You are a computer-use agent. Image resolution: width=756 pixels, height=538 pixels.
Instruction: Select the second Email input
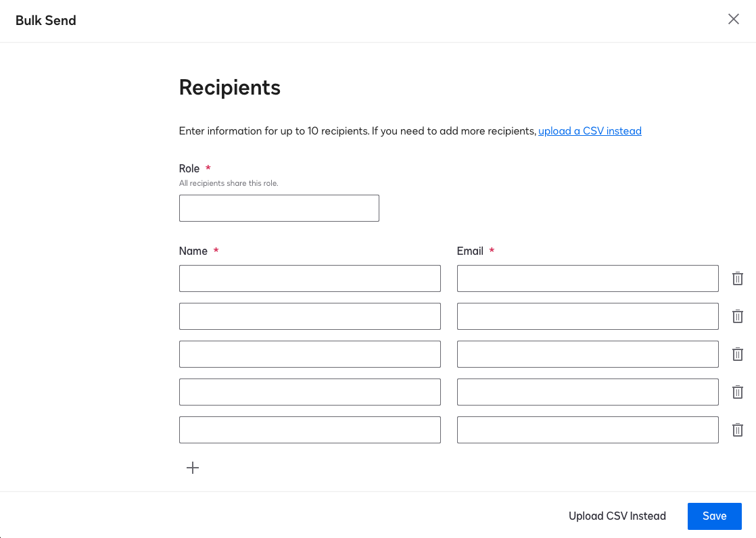pos(588,316)
